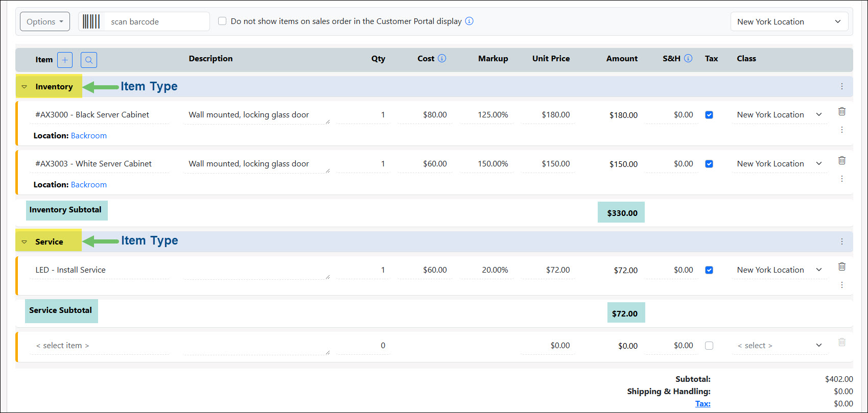Click the $80.00 cost field
This screenshot has width=868, height=413.
425,115
